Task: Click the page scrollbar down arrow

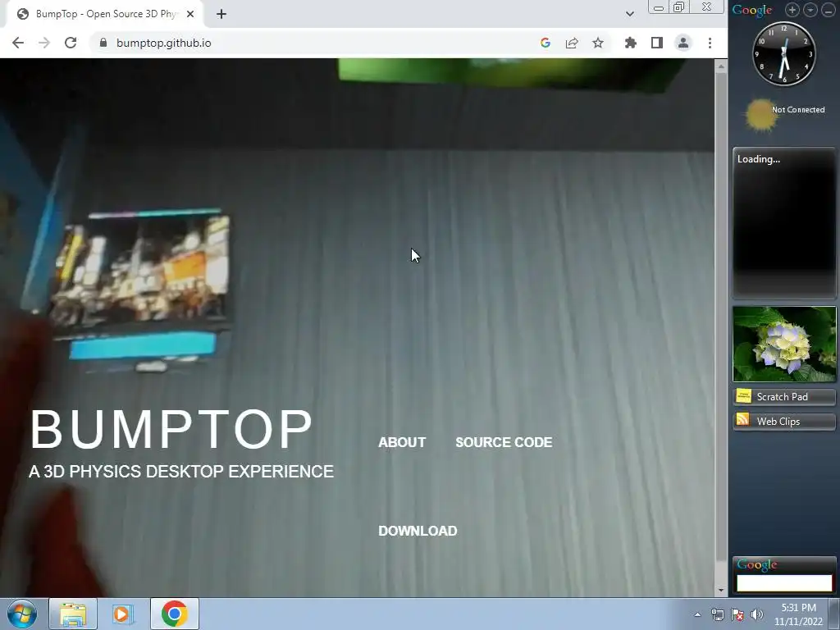Action: (x=721, y=591)
